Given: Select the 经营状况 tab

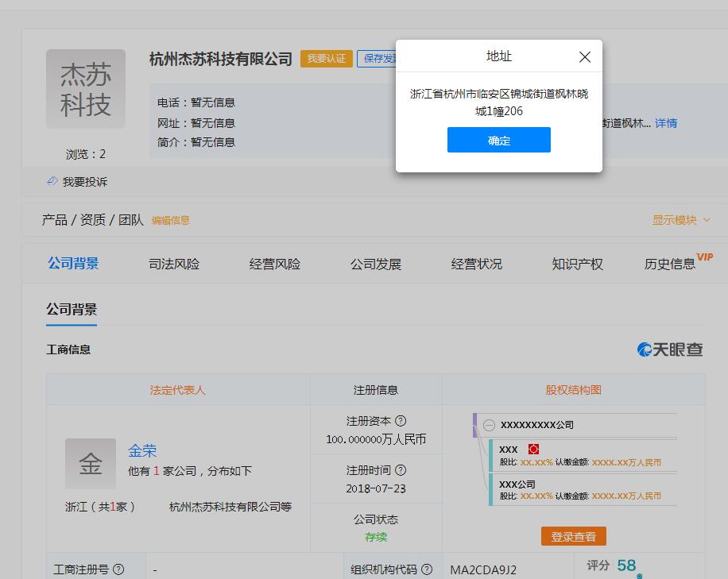Looking at the screenshot, I should coord(475,263).
